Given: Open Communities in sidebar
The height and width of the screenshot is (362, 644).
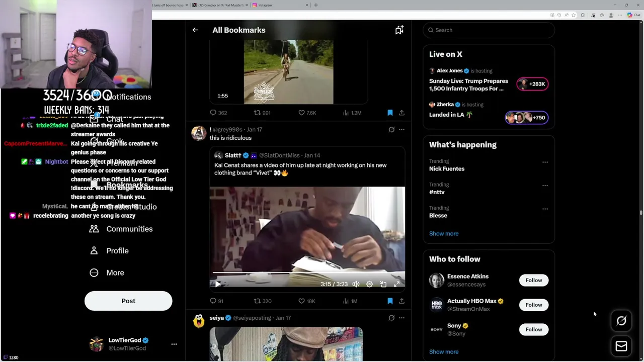Looking at the screenshot, I should [x=121, y=229].
